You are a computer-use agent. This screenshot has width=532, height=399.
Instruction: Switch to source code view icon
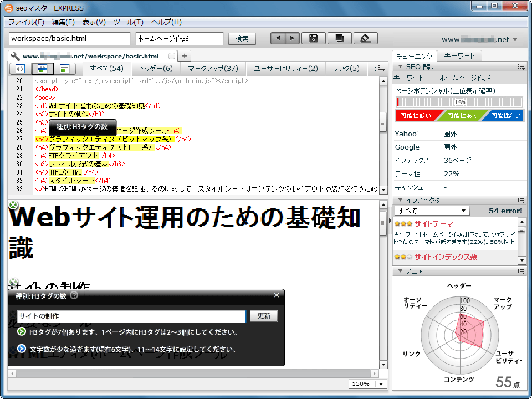20,69
